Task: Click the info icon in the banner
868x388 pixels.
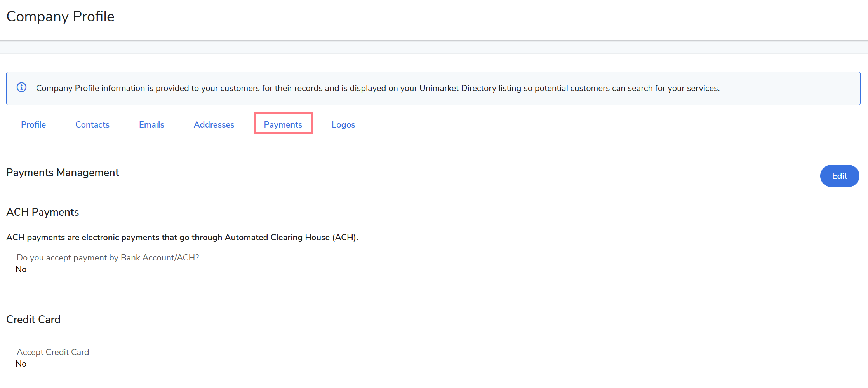Action: pyautogui.click(x=22, y=87)
